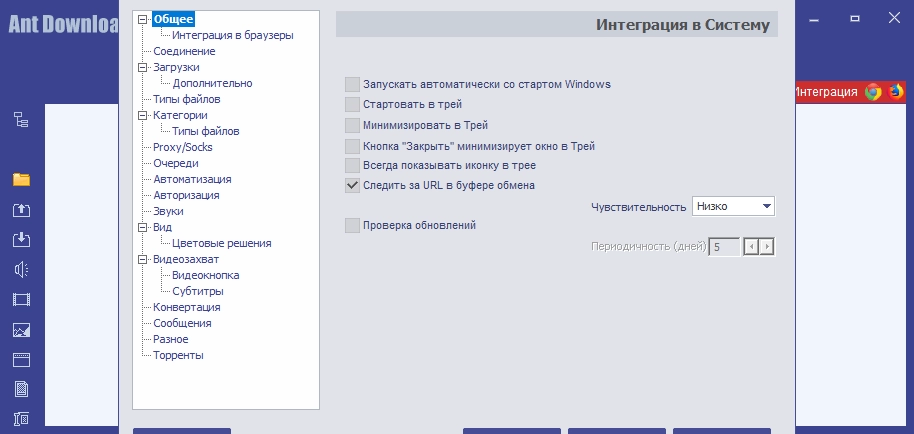Open the yellow folder icon in sidebar
Screen dimensions: 914x434
21,180
